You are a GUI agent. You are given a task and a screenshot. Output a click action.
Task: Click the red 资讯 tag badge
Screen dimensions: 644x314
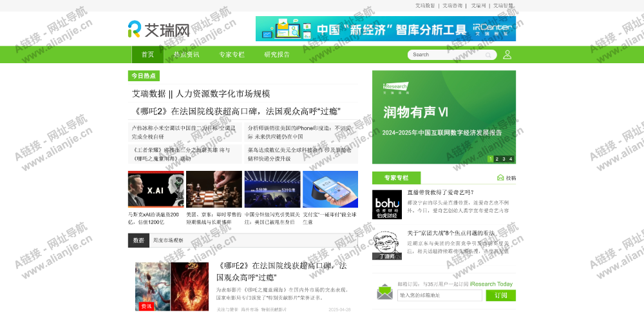point(146,306)
